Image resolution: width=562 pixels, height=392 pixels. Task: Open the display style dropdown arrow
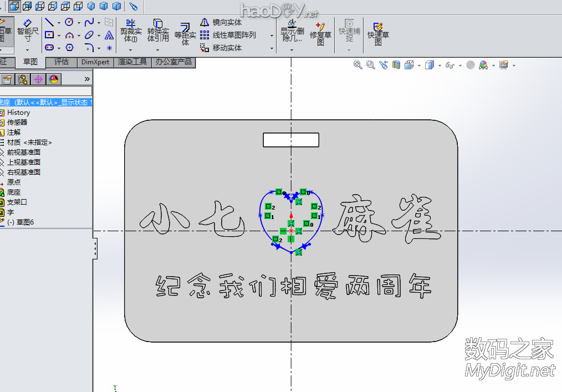[439, 65]
